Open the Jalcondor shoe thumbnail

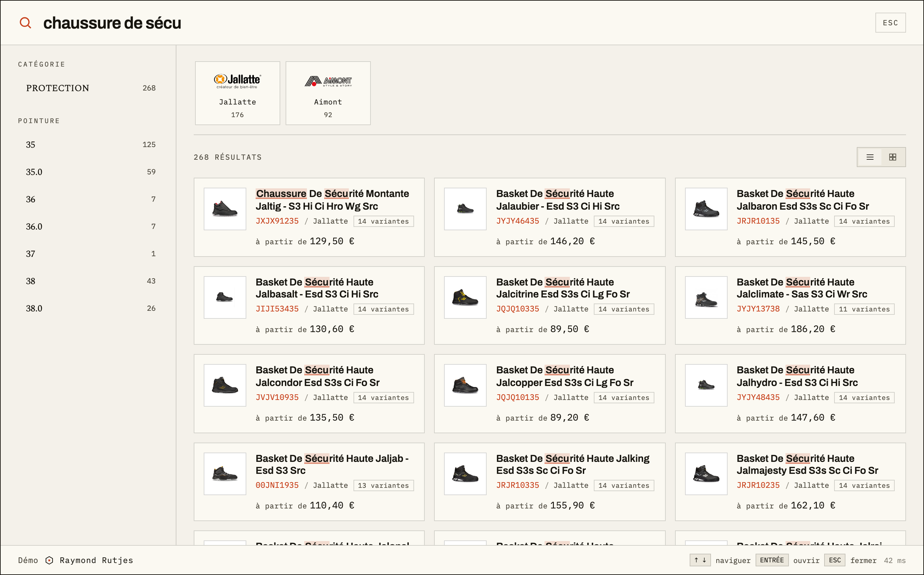click(x=225, y=385)
